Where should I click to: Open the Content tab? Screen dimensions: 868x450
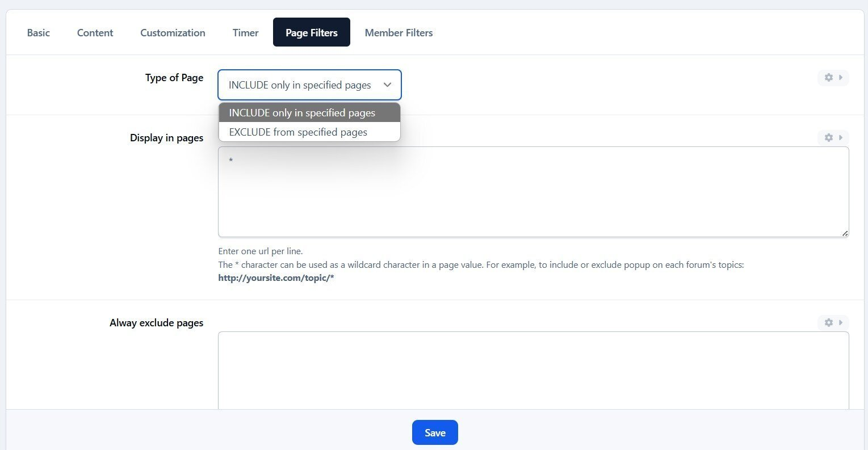pyautogui.click(x=95, y=33)
